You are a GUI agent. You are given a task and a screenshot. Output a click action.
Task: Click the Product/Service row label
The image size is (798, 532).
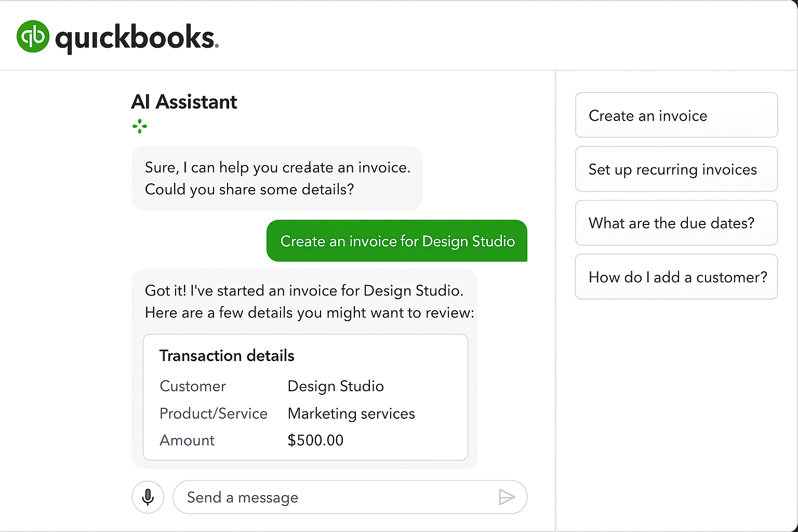213,414
